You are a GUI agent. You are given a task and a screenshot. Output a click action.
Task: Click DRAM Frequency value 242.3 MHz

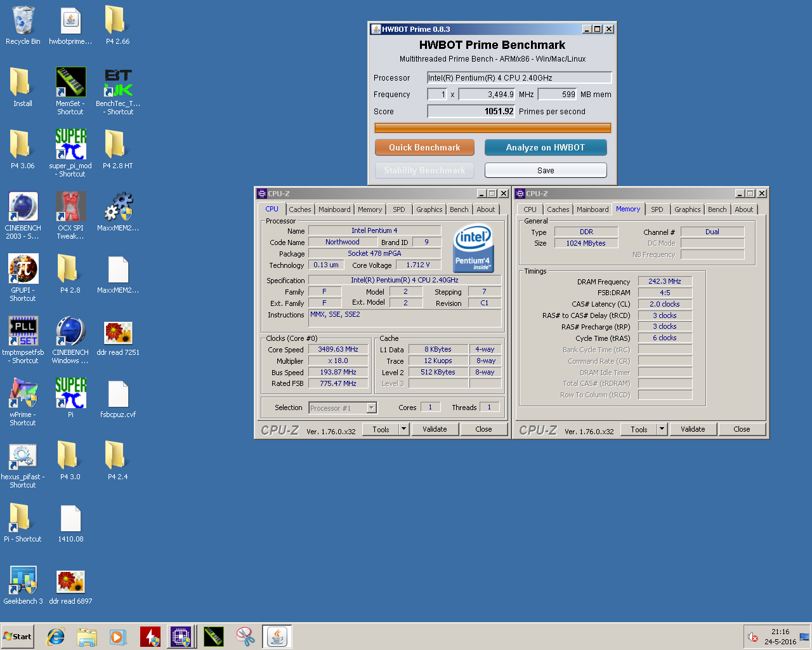coord(665,281)
